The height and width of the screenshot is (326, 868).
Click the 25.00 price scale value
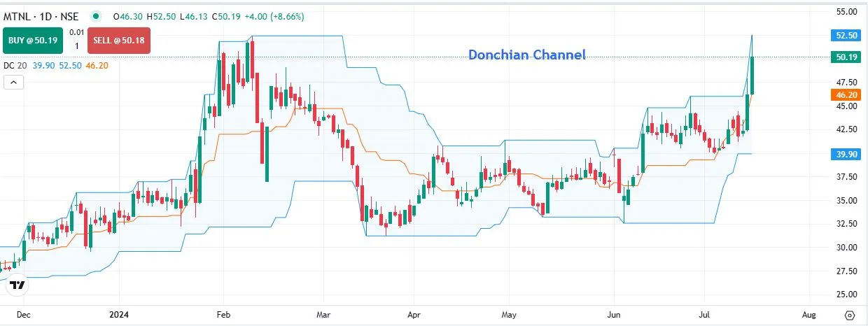tap(847, 295)
